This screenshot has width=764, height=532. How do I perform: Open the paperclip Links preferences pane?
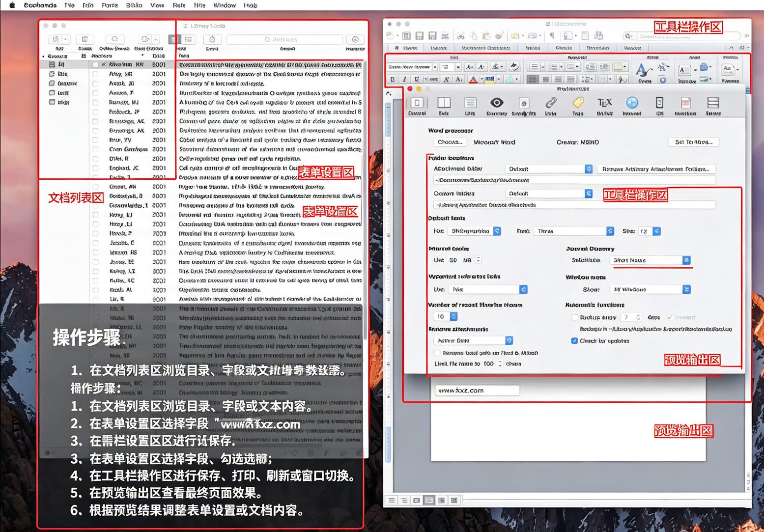pos(551,103)
